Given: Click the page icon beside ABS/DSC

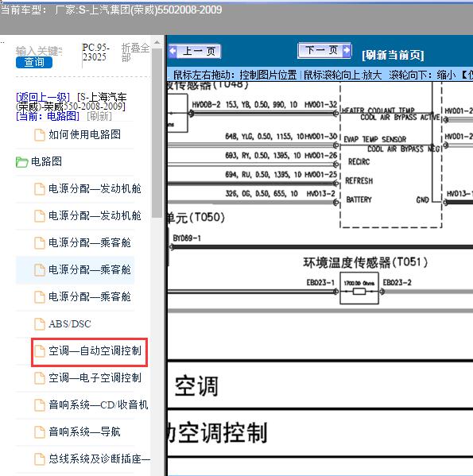Looking at the screenshot, I should 40,324.
